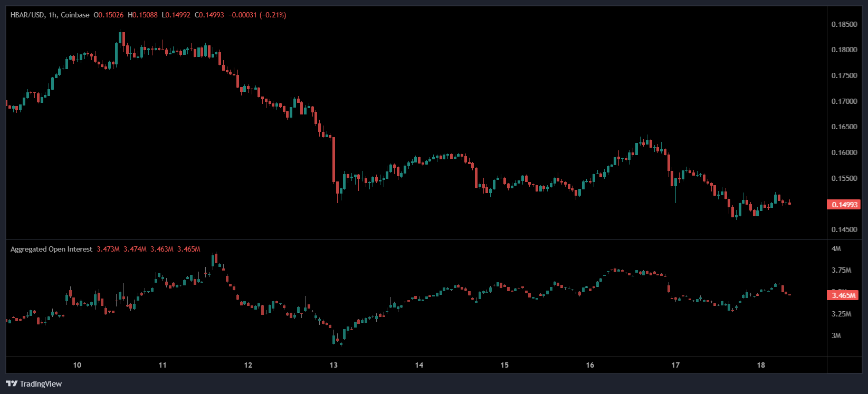Click the pane divider above Aggregated Open Interest
The image size is (868, 394).
(x=416, y=240)
